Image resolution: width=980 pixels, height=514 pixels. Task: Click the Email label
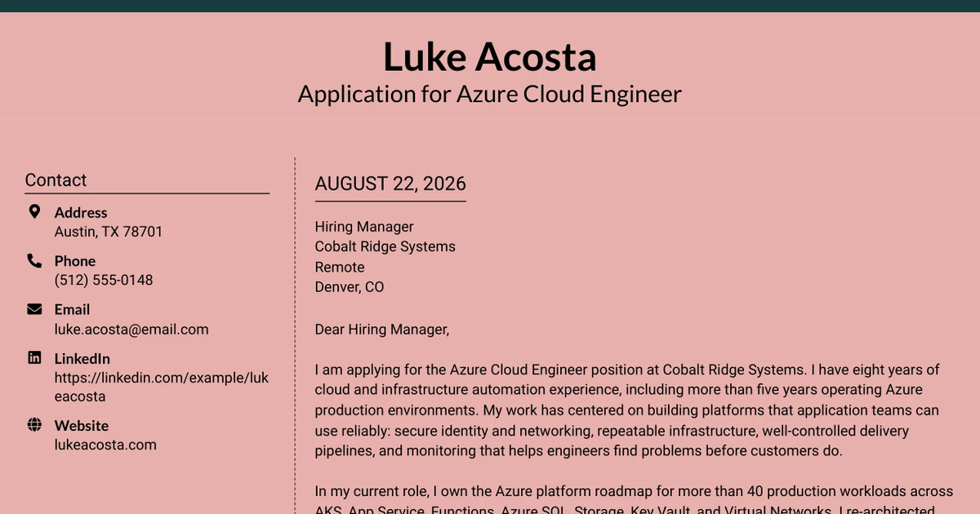point(72,309)
